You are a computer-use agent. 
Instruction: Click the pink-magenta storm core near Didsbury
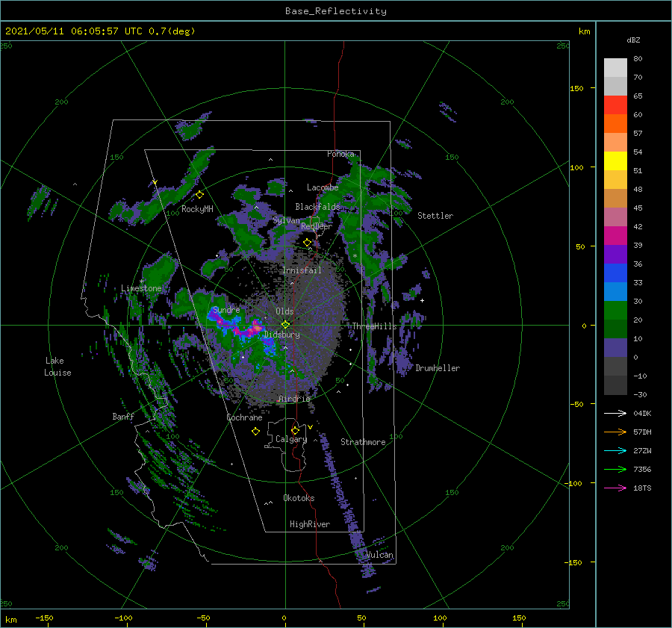click(256, 328)
